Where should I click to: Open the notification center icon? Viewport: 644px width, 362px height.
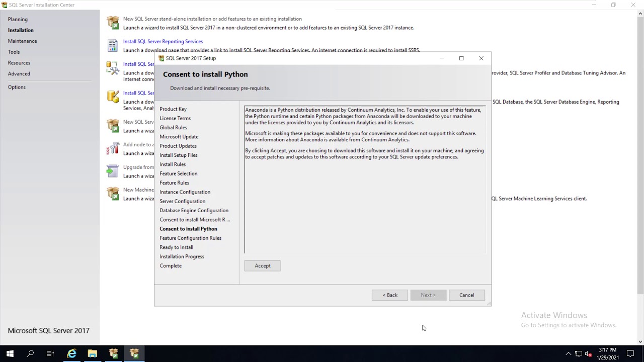click(x=630, y=353)
